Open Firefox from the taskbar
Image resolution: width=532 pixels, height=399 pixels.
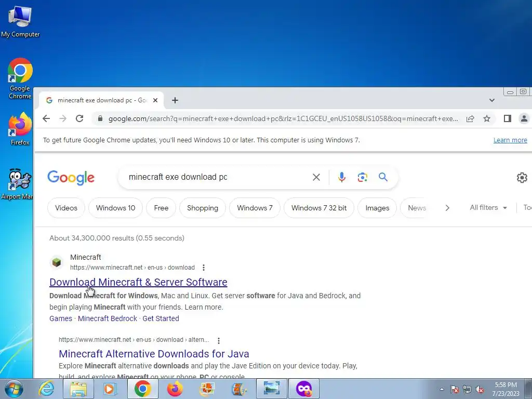175,389
